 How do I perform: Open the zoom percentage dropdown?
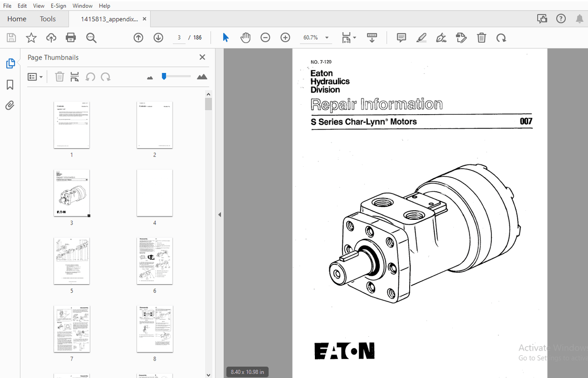tap(326, 37)
